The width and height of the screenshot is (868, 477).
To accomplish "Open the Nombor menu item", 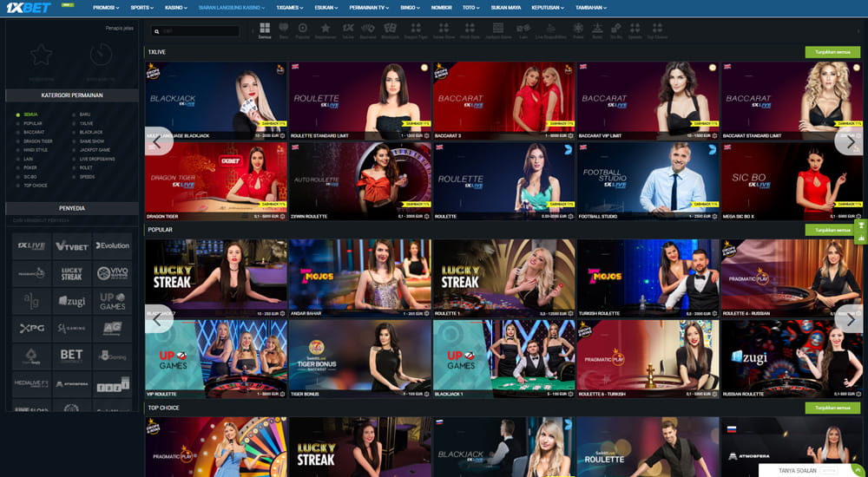I will click(x=441, y=8).
